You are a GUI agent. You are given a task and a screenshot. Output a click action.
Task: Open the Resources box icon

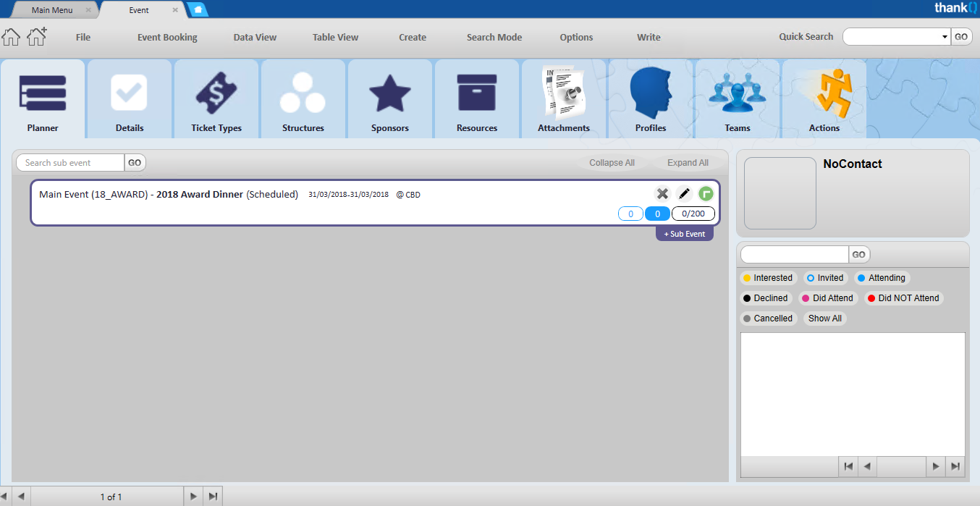pyautogui.click(x=477, y=93)
